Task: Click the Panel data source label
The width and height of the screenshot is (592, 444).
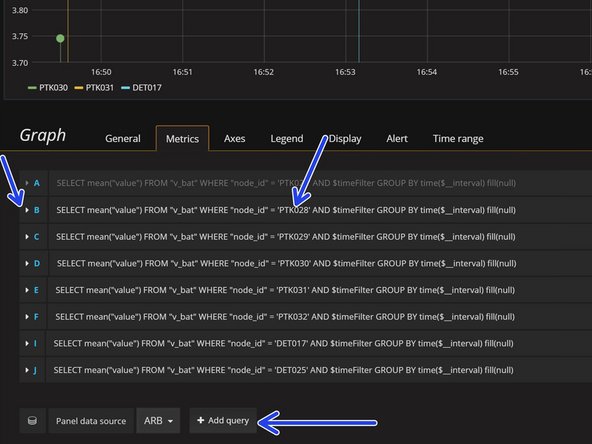Action: [91, 421]
